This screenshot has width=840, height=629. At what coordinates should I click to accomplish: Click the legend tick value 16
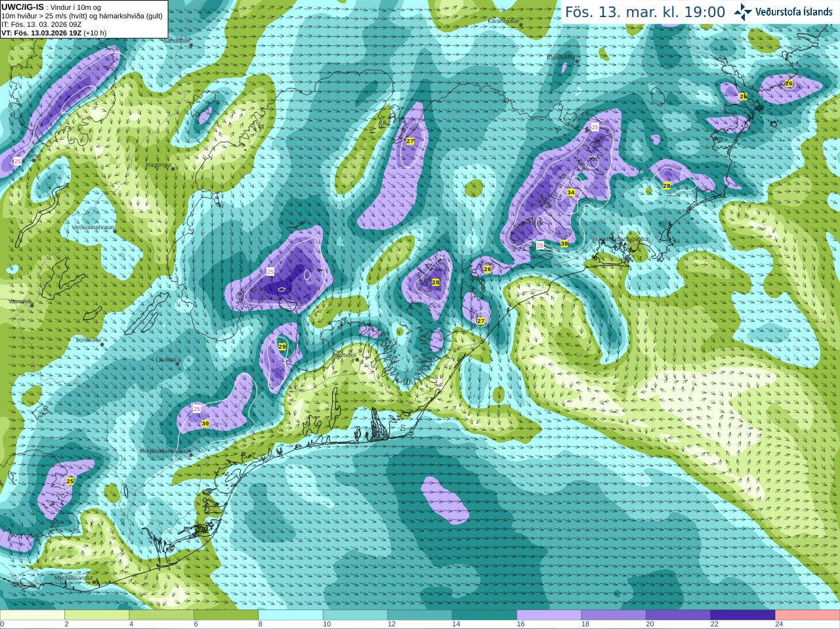[520, 624]
